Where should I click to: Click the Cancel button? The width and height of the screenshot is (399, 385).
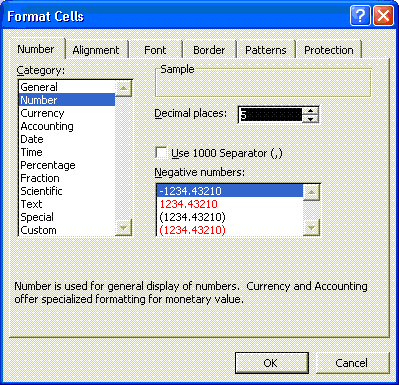coord(352,363)
